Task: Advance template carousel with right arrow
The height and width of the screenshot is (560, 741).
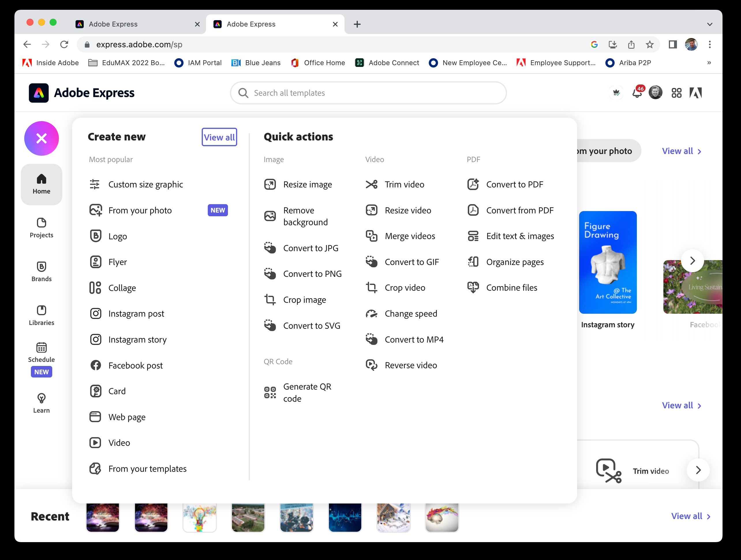Action: 692,261
